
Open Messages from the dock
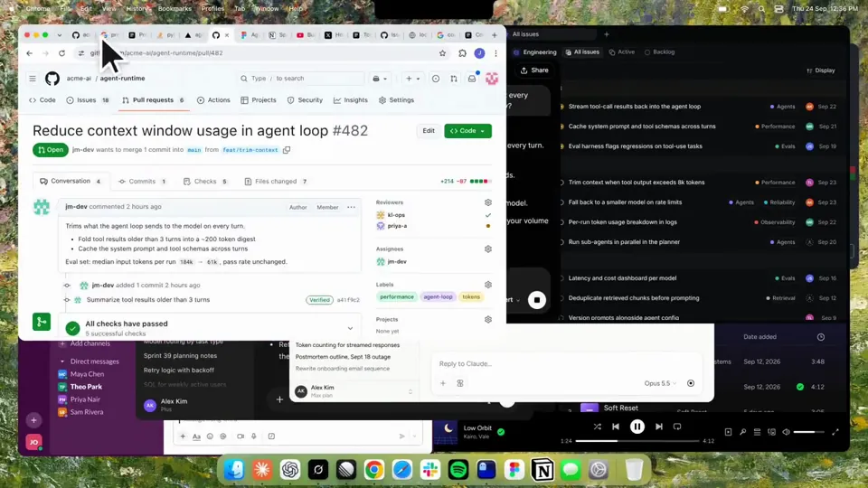(x=571, y=470)
